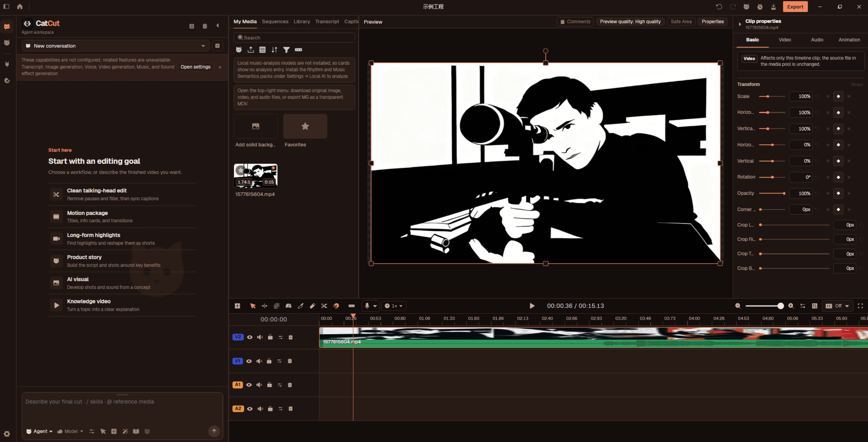Click the undo arrow in title bar
The image size is (868, 442).
tap(719, 7)
